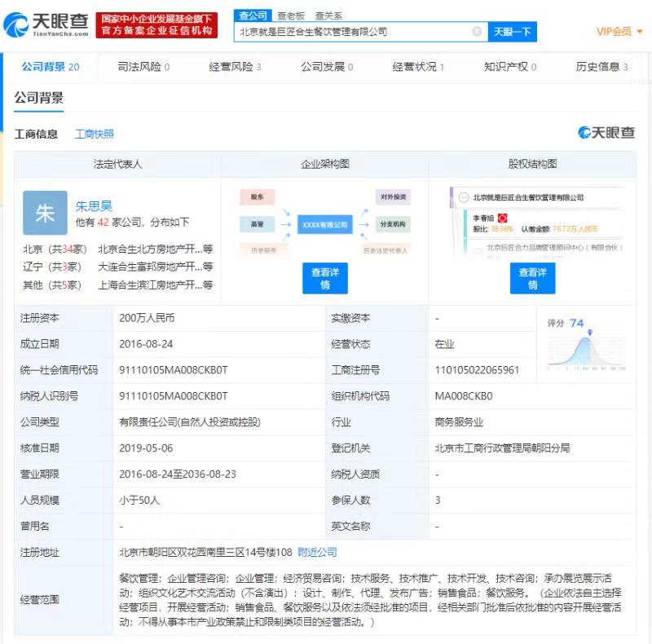Viewport: 652px width, 644px height.
Task: Click the 注册资本 value 200万人民币
Action: pyautogui.click(x=147, y=318)
